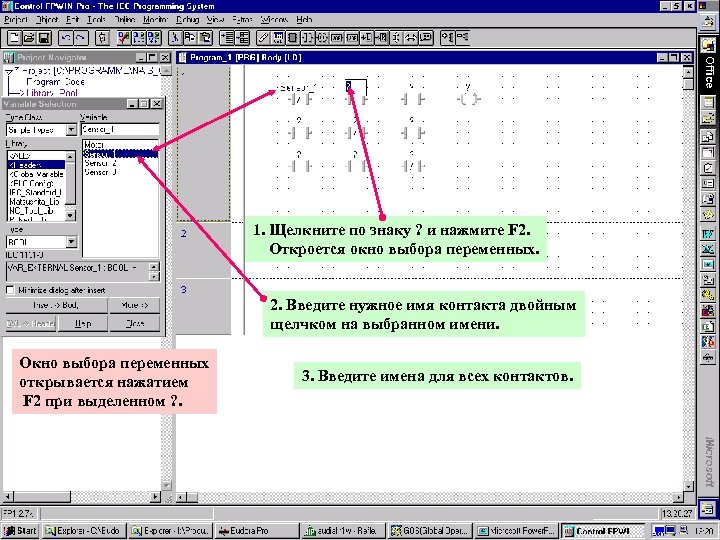Viewport: 720px width, 540px height.
Task: Open the Object menu
Action: (47, 20)
